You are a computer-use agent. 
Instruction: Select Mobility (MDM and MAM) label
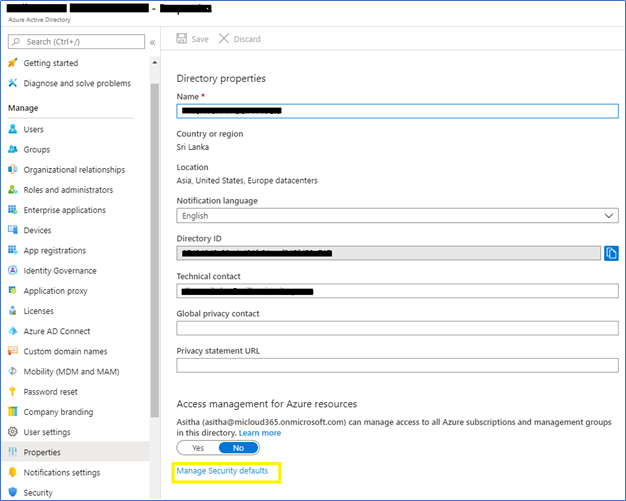(x=71, y=372)
